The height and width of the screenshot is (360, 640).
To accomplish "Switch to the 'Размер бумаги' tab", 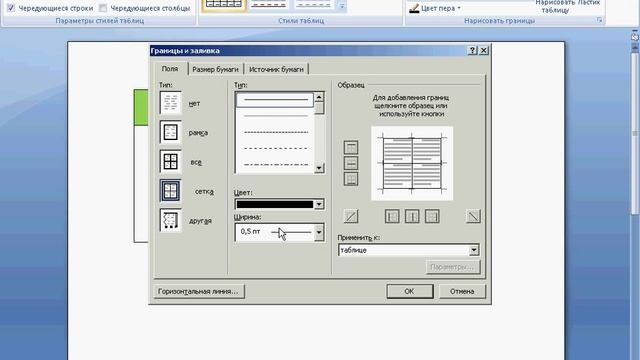I will (x=215, y=69).
